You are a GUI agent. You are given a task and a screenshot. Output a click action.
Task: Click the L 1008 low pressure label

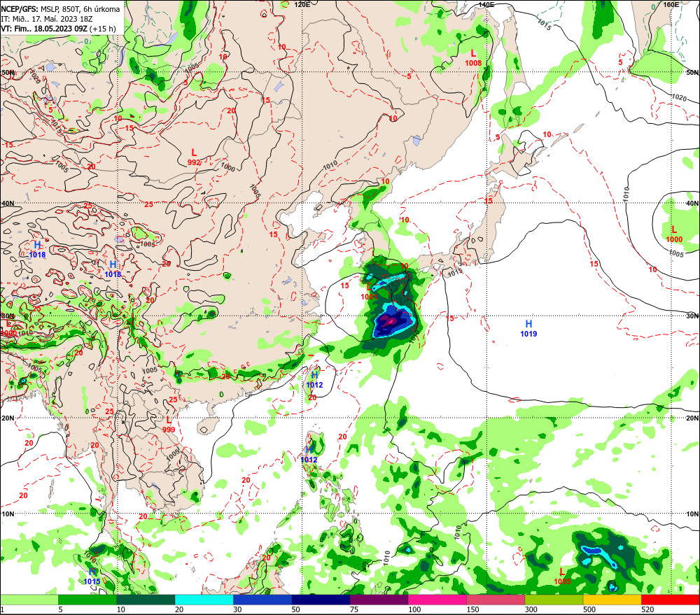click(x=473, y=59)
